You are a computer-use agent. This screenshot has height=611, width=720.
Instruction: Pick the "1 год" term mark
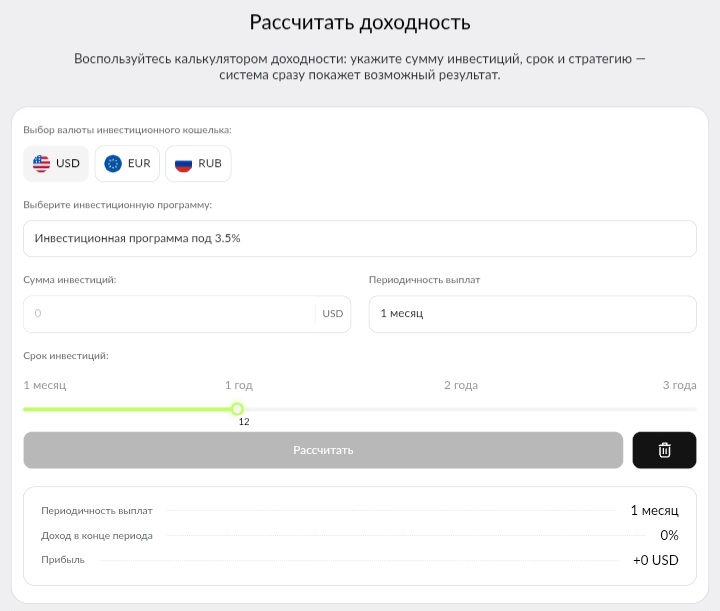pyautogui.click(x=239, y=385)
